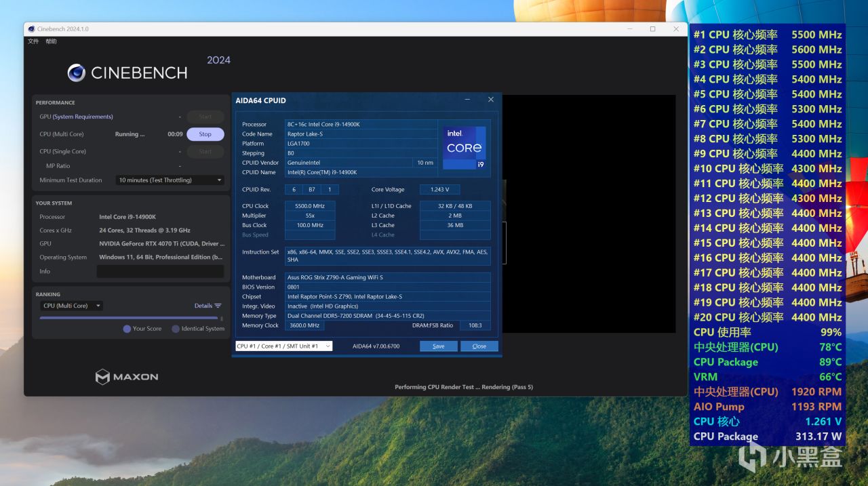Click the CPU Clock value 5500.0 MHz
The image size is (868, 486).
click(310, 206)
